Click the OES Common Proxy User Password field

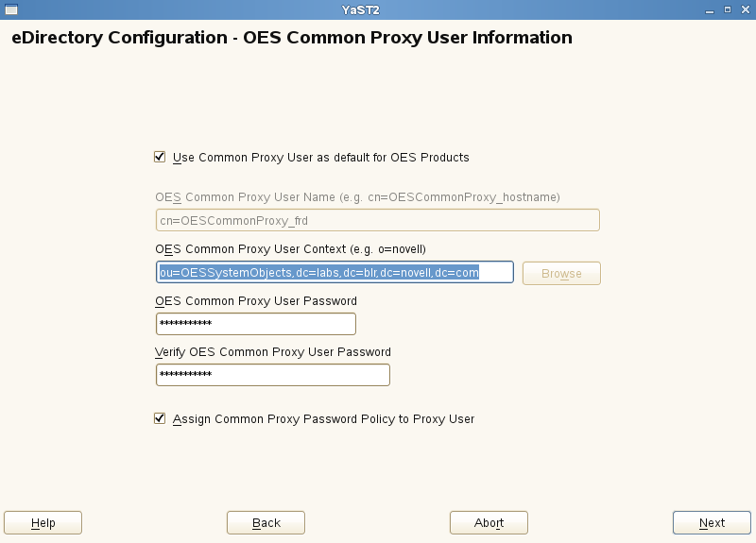coord(255,324)
